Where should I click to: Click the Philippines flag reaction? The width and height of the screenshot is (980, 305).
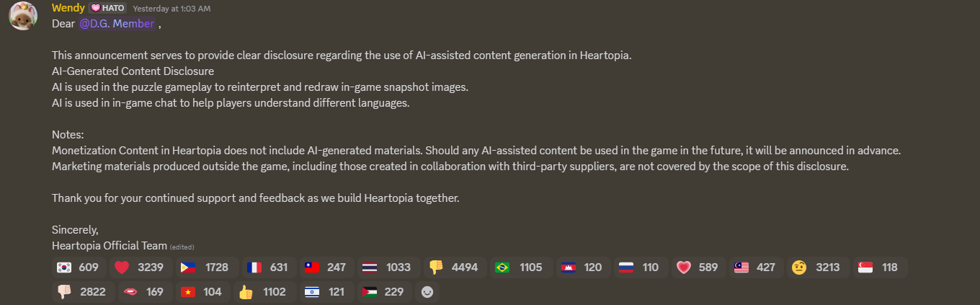206,268
